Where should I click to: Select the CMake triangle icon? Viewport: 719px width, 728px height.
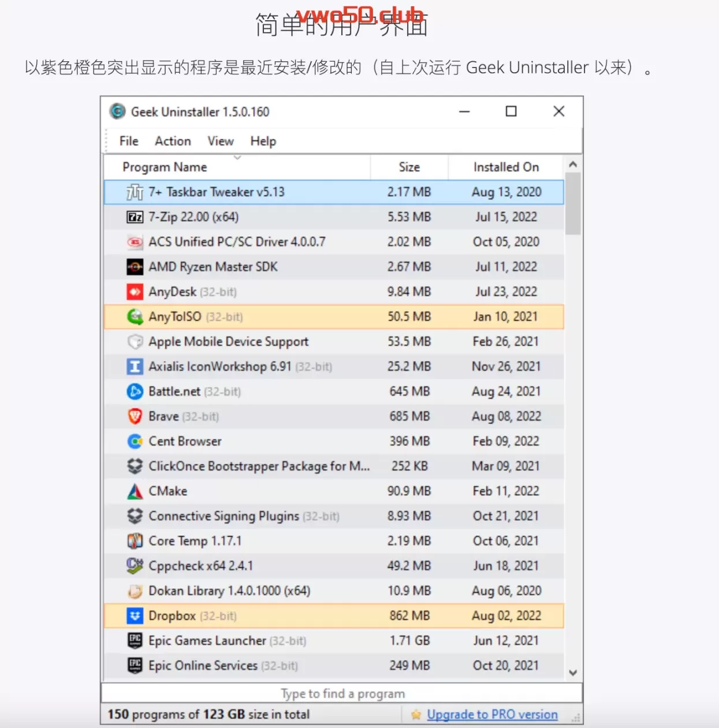(x=135, y=491)
